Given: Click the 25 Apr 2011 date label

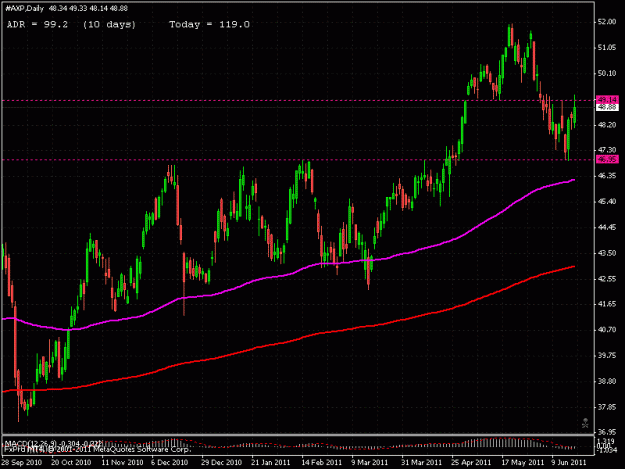Looking at the screenshot, I should click(x=471, y=463).
